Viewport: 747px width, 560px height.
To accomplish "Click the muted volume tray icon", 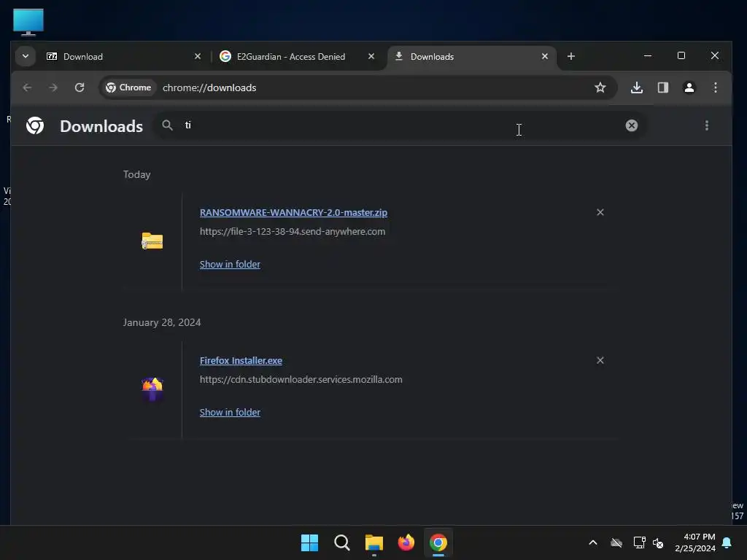I will click(x=658, y=542).
